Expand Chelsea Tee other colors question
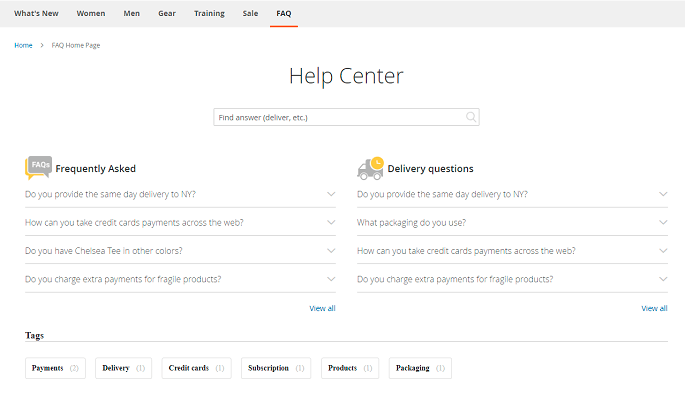The image size is (685, 410). coord(180,251)
